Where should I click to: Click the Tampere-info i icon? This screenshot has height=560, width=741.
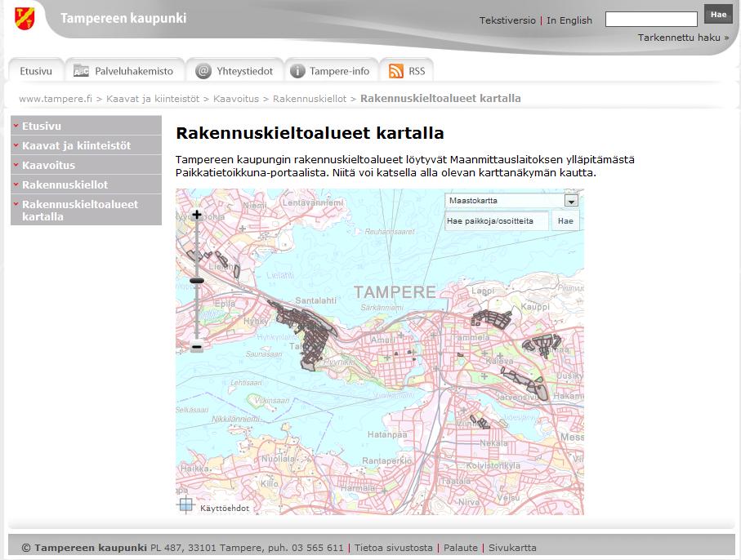[x=297, y=71]
